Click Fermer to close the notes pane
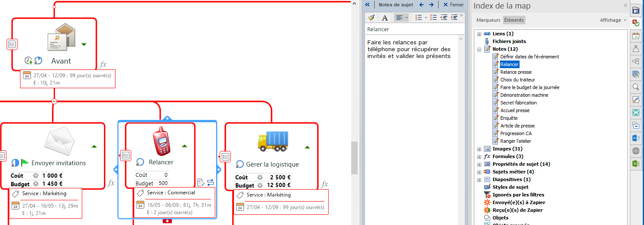This screenshot has height=225, width=644. pyautogui.click(x=453, y=5)
